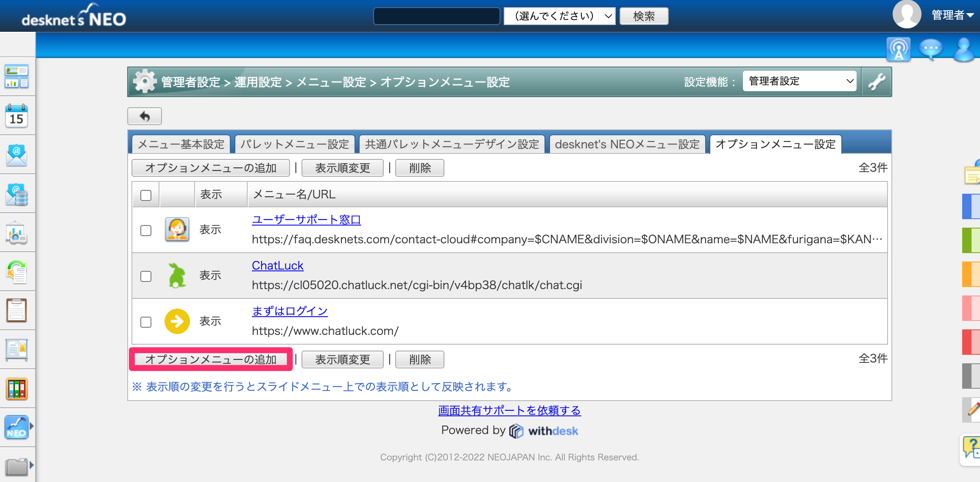Open the chat speech bubble icon
980x482 pixels.
(x=931, y=50)
